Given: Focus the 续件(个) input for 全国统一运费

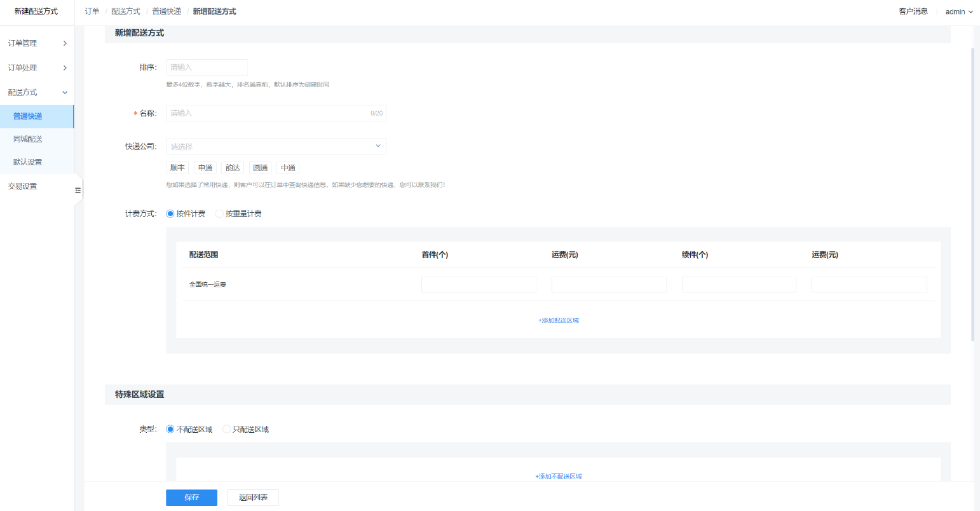Looking at the screenshot, I should [739, 284].
